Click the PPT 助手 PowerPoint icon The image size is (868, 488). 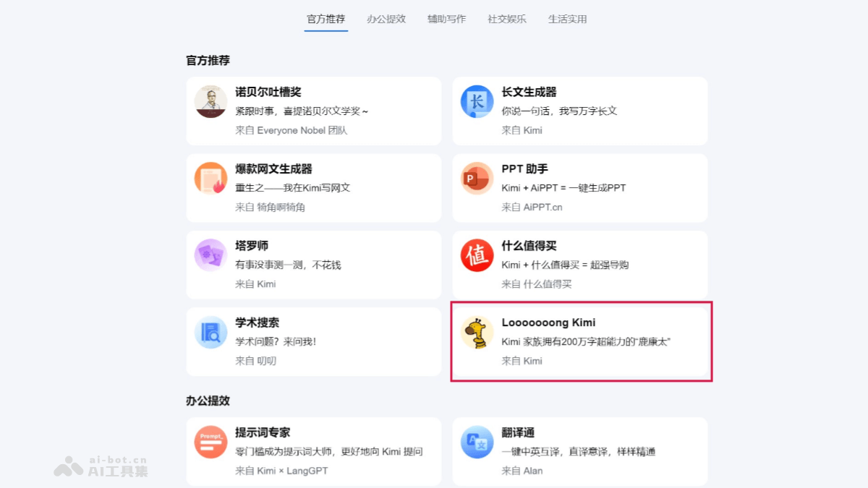point(476,179)
